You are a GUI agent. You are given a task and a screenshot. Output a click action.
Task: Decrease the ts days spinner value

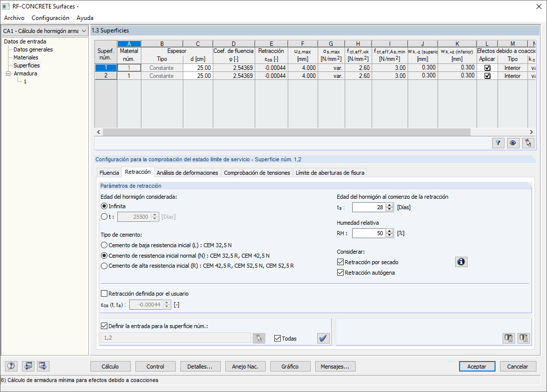pos(390,209)
